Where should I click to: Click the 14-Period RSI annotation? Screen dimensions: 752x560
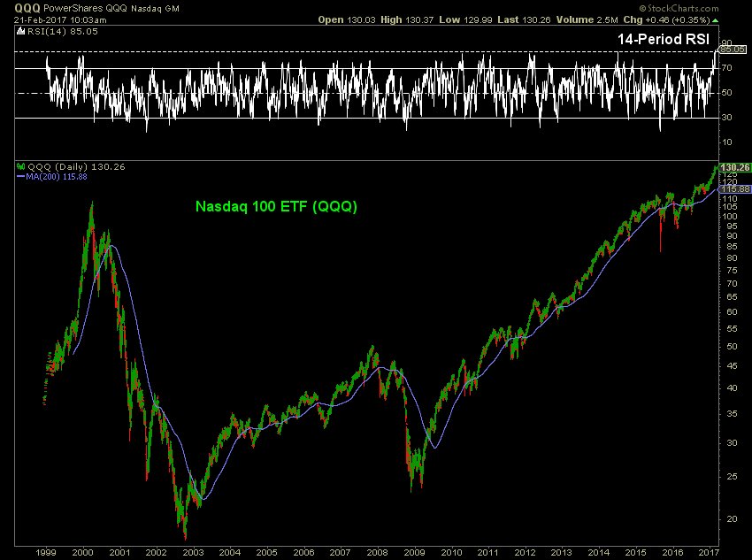tap(664, 39)
